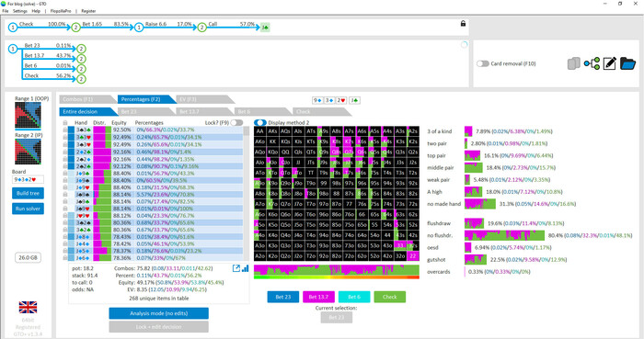Toggle the Card removal (F10) switch
The image size is (644, 339).
tap(483, 63)
